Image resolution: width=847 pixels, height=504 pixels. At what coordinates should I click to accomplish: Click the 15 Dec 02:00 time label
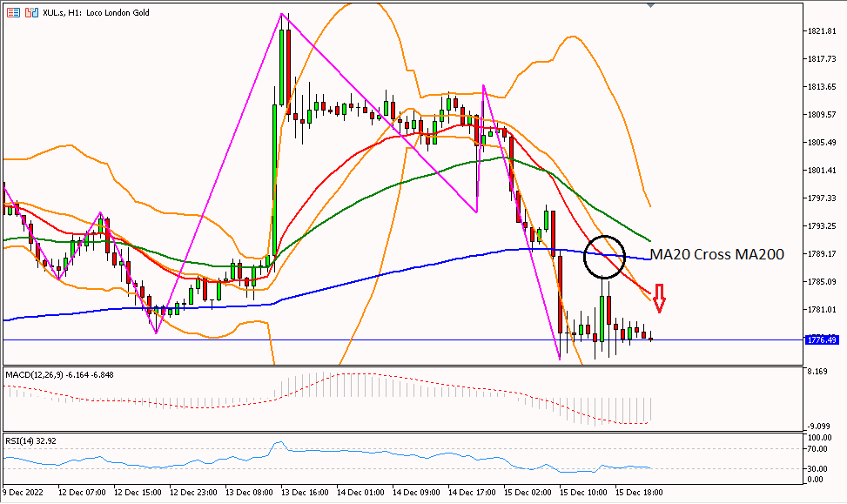(528, 493)
